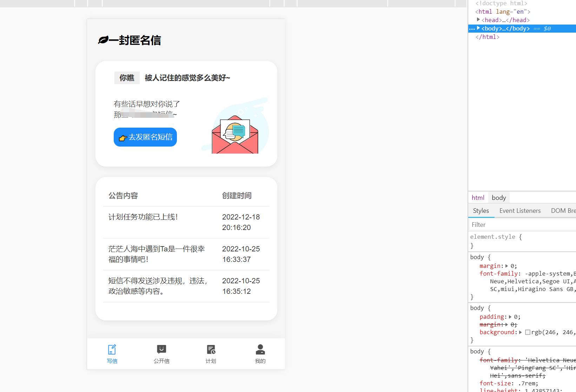Collapse the highlighted body element node
Viewport: 576px width, 392px height.
point(478,28)
